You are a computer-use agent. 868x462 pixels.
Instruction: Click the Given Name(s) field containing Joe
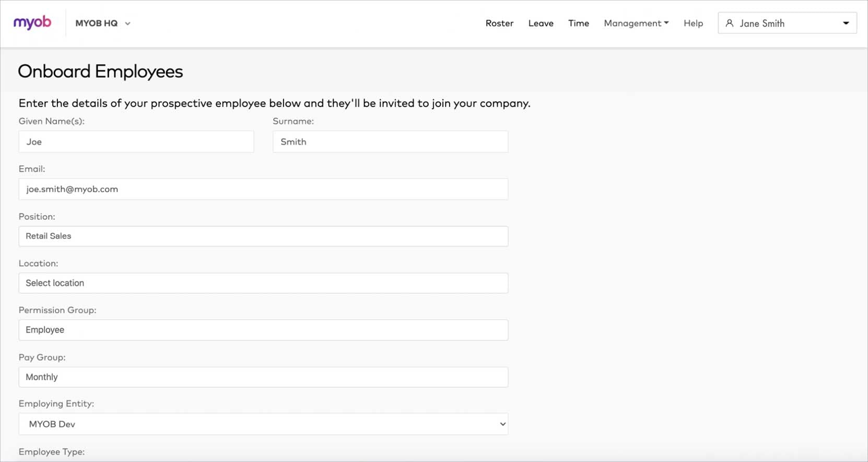click(x=136, y=141)
